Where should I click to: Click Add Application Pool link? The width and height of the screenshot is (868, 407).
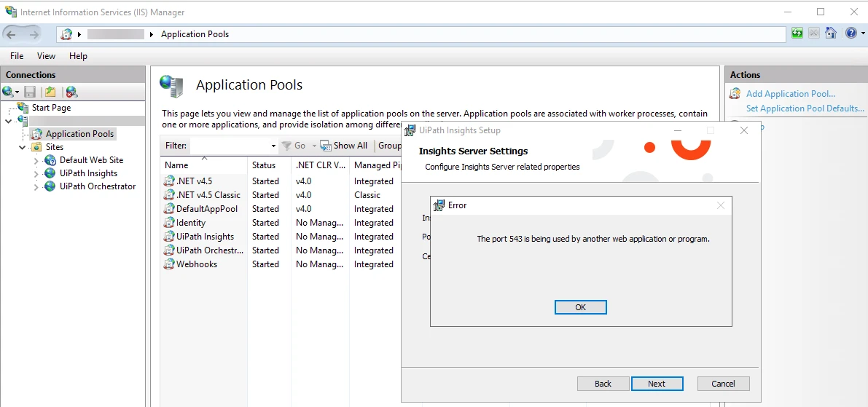[x=791, y=94]
